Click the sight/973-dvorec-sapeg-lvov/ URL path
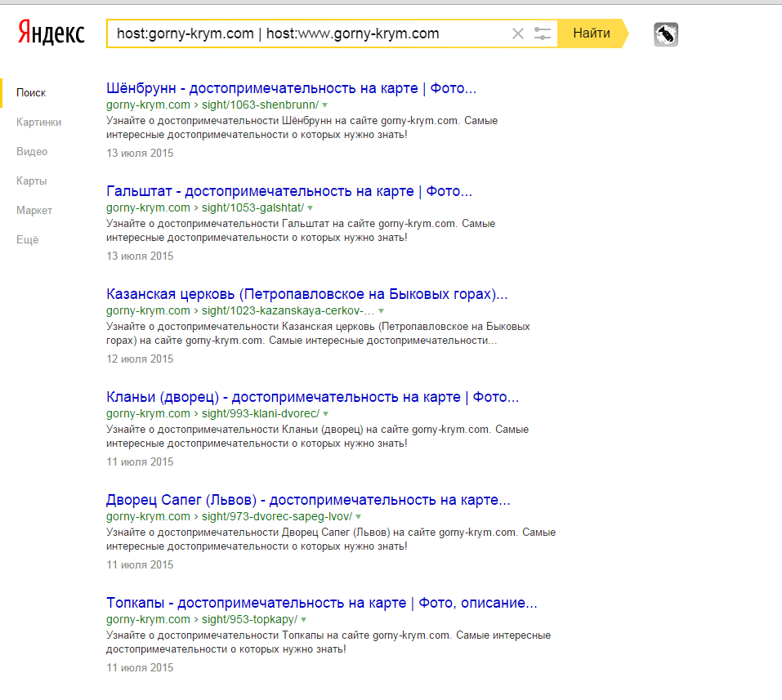 pyautogui.click(x=277, y=516)
